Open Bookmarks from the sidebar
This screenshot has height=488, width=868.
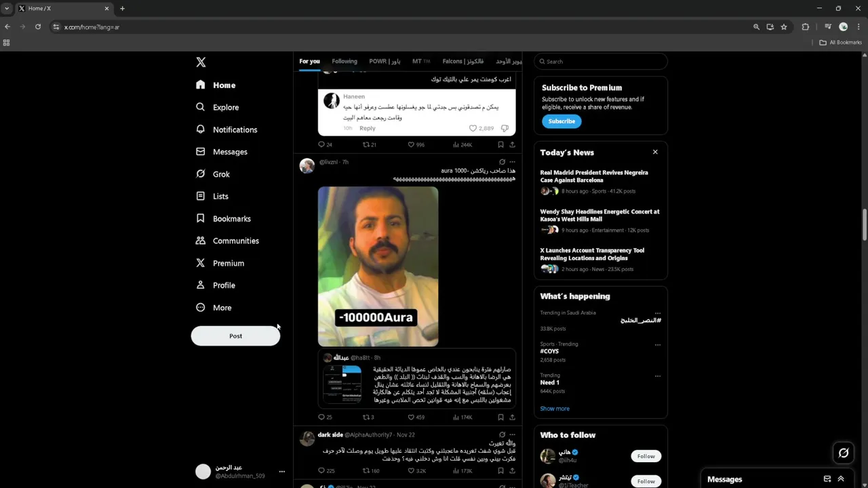pyautogui.click(x=223, y=219)
